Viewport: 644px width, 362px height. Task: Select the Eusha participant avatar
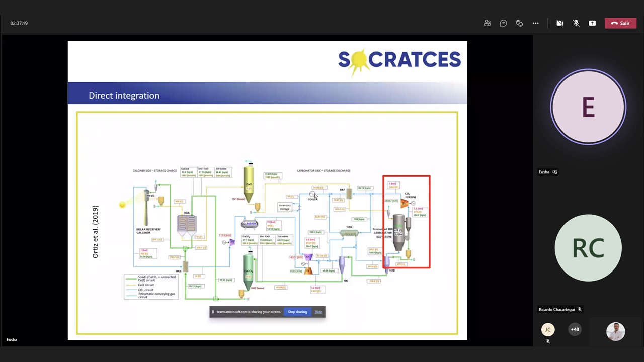point(588,107)
